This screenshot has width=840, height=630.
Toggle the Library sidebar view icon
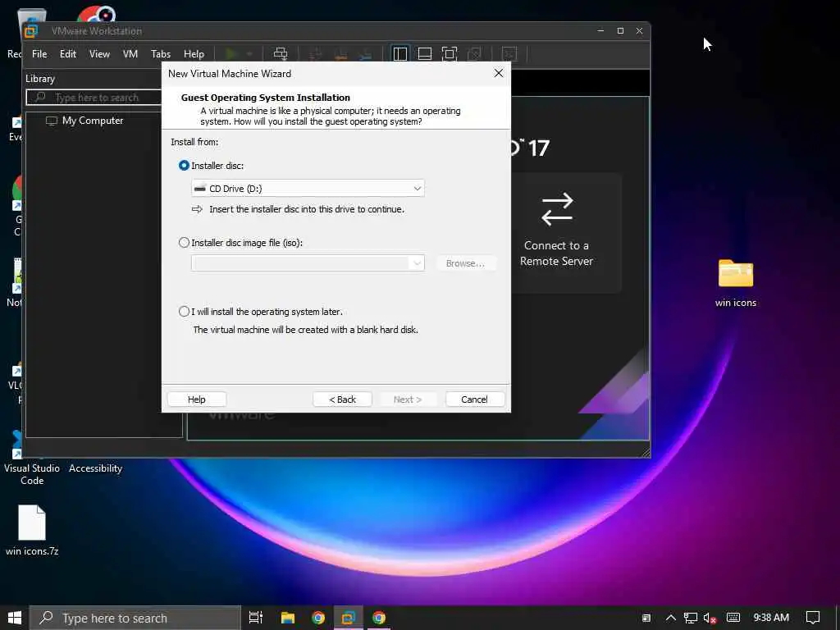point(399,53)
